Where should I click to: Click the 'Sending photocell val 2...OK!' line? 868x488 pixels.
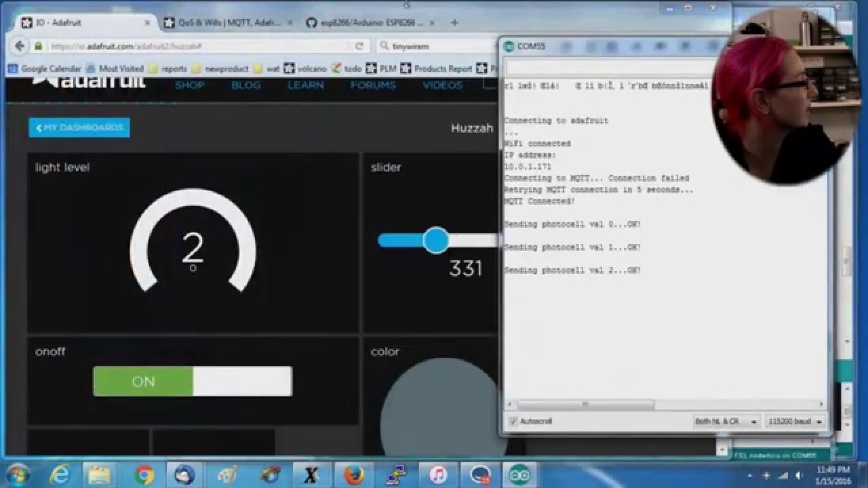(572, 270)
